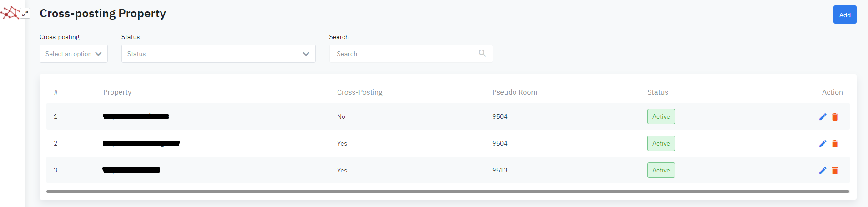Click the search magnifier icon
868x207 pixels.
(482, 54)
